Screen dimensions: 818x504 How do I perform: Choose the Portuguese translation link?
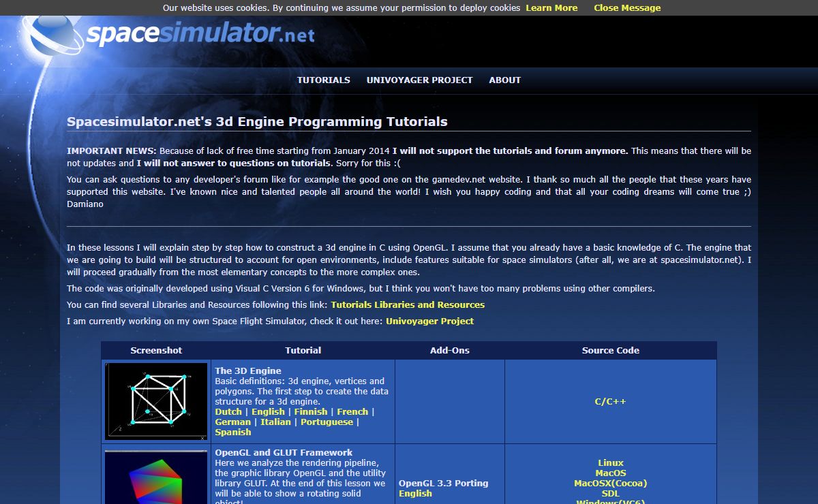[327, 422]
